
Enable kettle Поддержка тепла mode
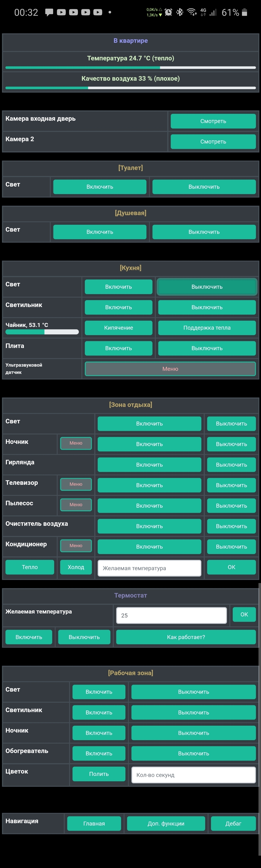[x=207, y=327]
